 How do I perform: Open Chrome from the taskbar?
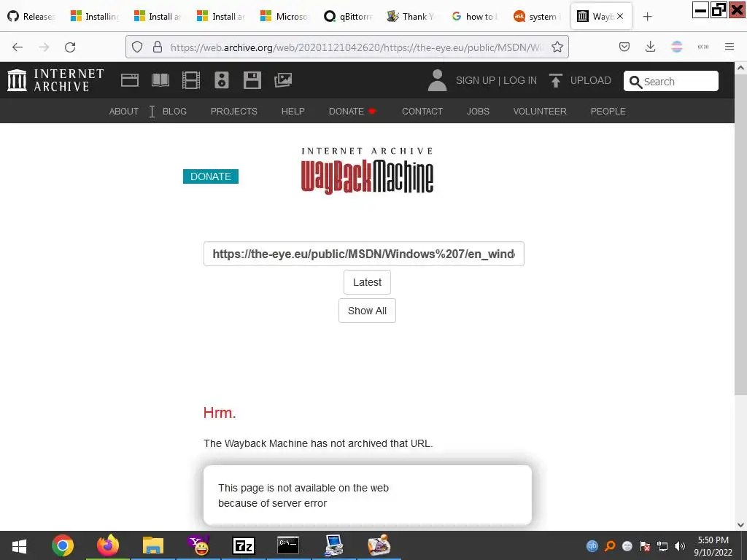tap(63, 545)
